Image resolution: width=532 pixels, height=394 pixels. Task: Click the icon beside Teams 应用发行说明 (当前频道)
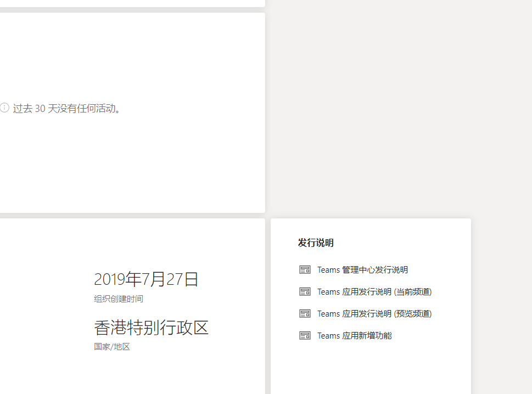pyautogui.click(x=305, y=291)
